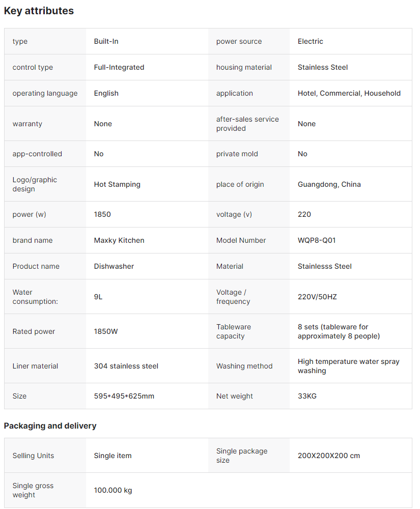Select the 595*495*625mm size value

124,396
